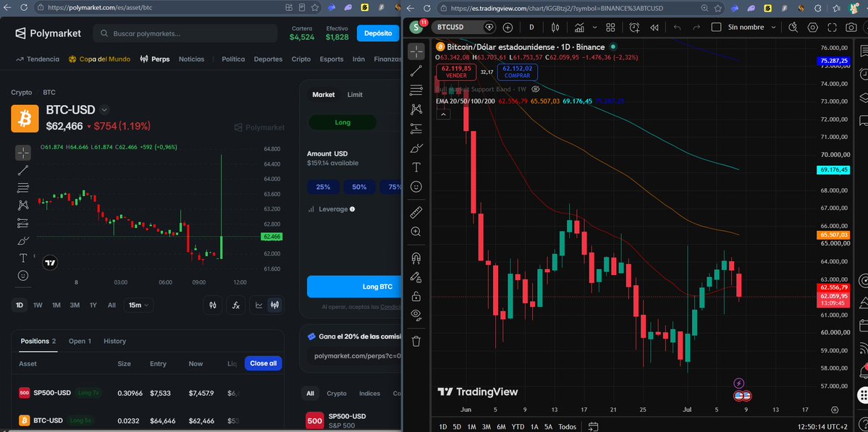Screen dimensions: 868x432
Task: Open the TradingView emoji and stickers tool
Action: tap(416, 187)
